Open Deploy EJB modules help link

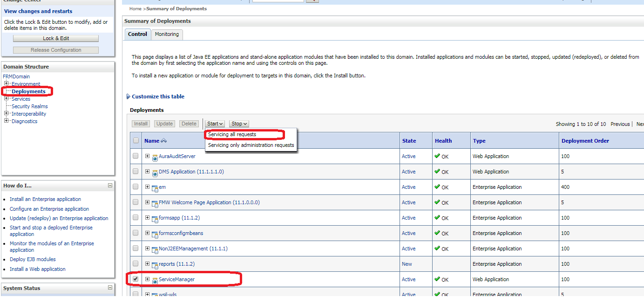(33, 259)
